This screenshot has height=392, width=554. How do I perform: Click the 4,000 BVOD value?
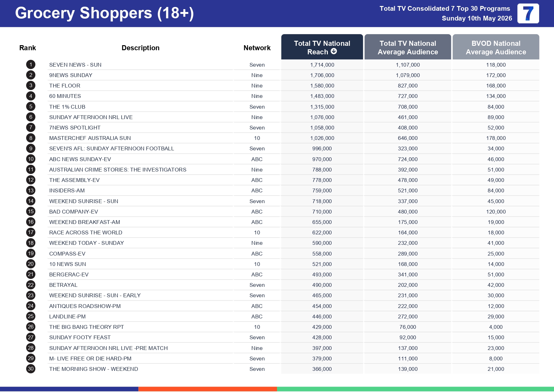tap(496, 327)
